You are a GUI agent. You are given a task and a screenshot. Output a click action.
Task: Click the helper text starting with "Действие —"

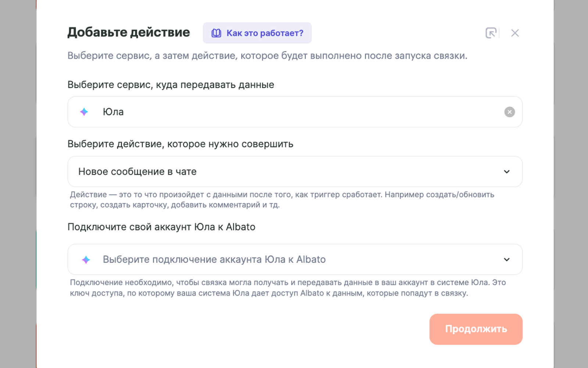pyautogui.click(x=282, y=200)
